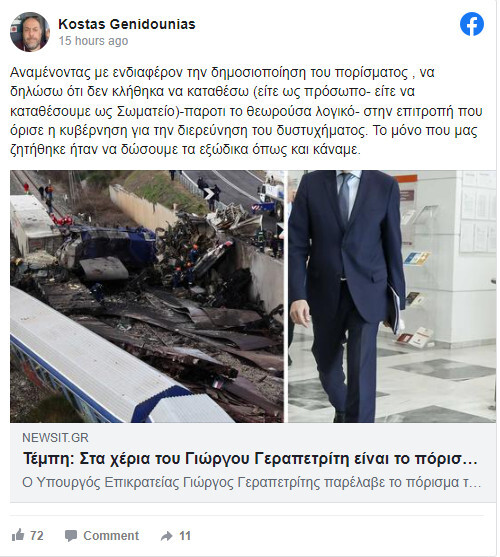Open the photo of man in suit

pyautogui.click(x=392, y=296)
